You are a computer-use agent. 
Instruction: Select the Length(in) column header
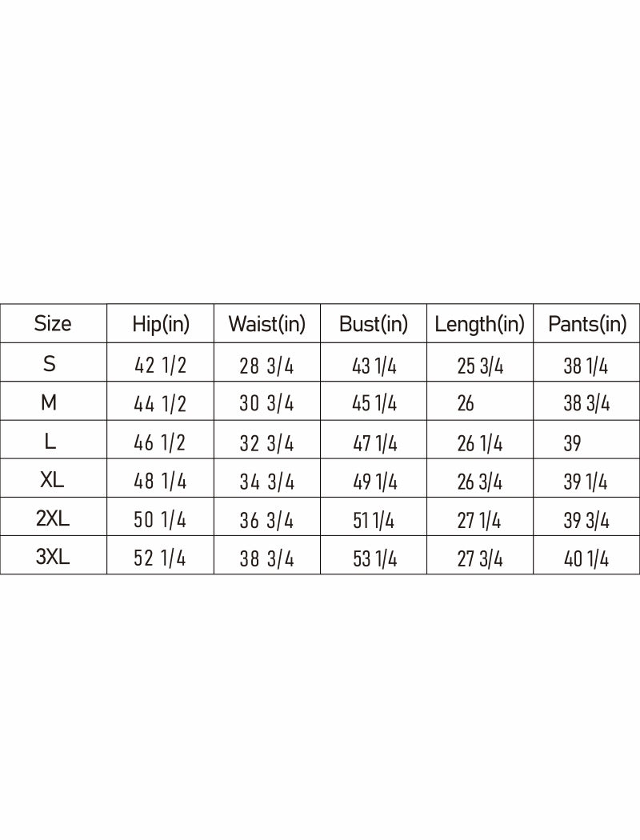pos(480,324)
